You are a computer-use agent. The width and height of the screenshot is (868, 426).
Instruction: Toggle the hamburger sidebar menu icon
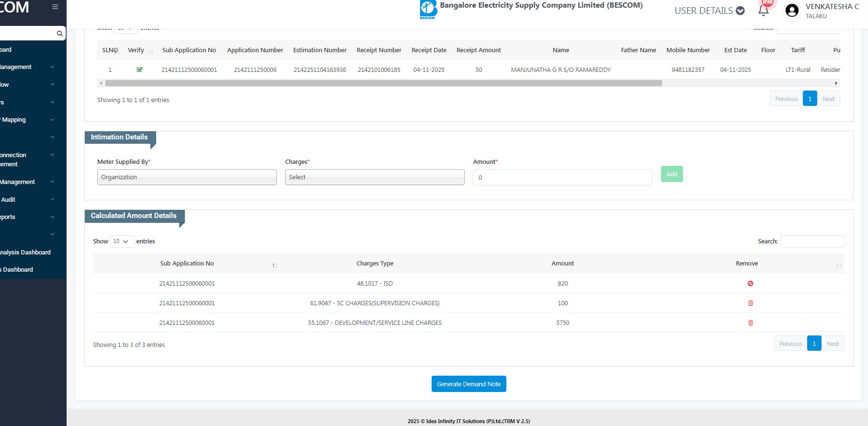[x=55, y=7]
